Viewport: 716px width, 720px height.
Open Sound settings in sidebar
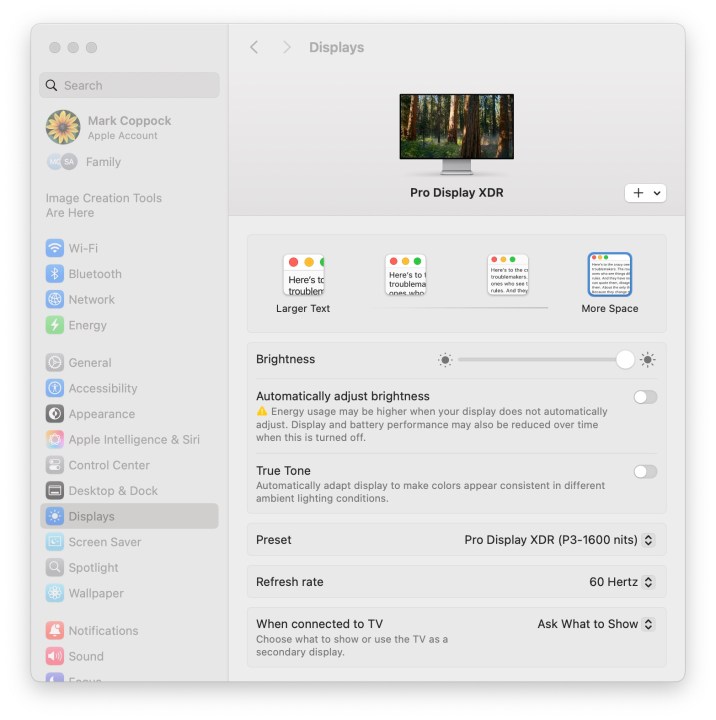tap(129, 656)
